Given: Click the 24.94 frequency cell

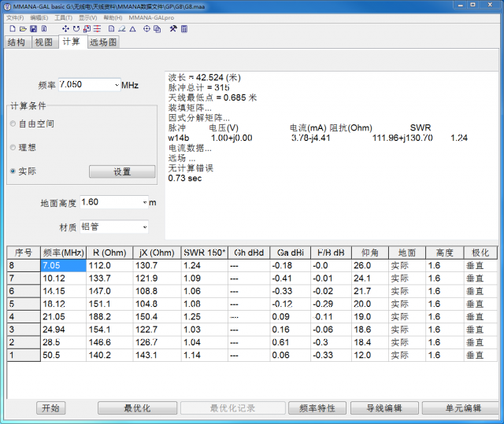Looking at the screenshot, I should (63, 330).
